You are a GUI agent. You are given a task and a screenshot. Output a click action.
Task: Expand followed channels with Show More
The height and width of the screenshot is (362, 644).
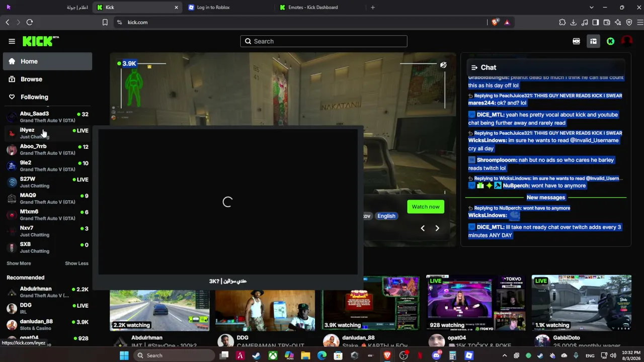click(19, 263)
